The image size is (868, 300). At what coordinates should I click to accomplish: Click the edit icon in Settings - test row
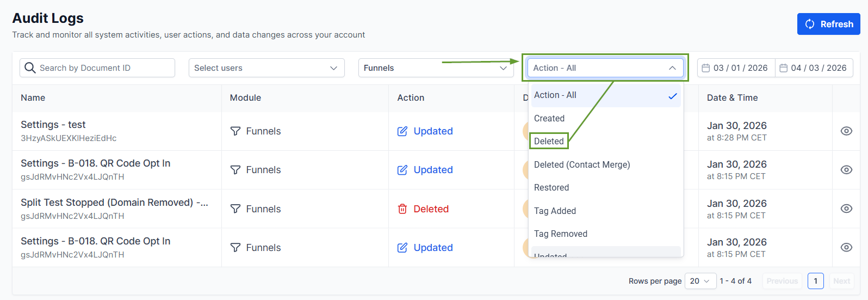(402, 131)
